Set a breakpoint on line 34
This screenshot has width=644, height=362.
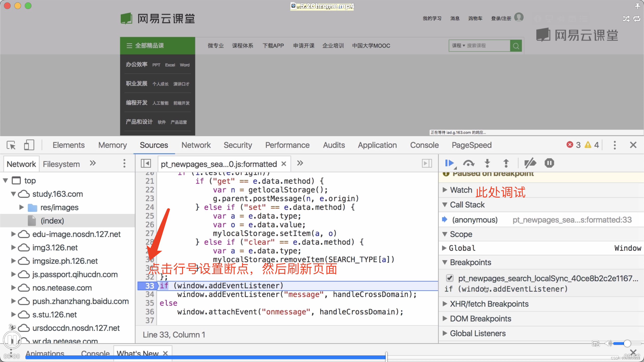[149, 294]
